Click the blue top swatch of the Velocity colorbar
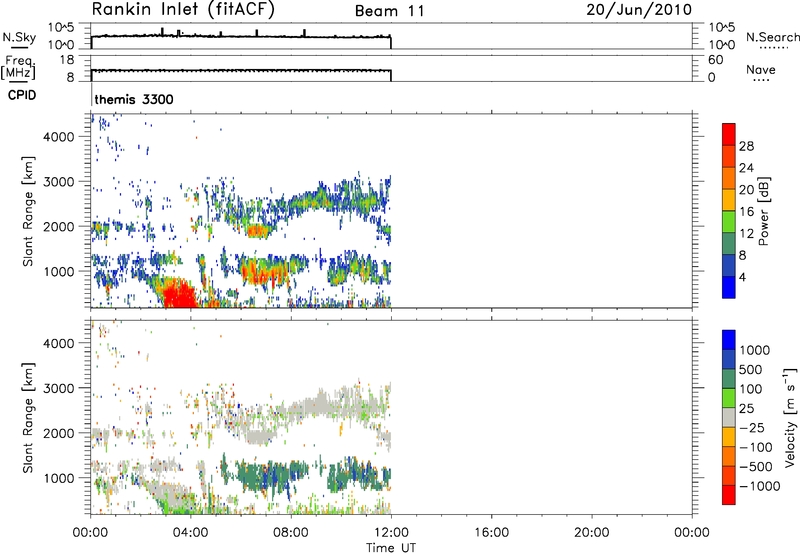Viewport: 800px width, 554px height. [x=729, y=340]
